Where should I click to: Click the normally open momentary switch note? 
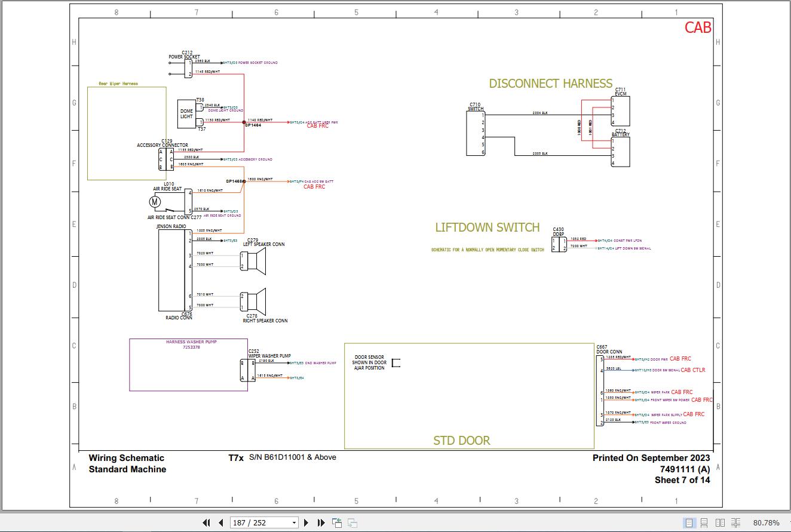point(488,250)
